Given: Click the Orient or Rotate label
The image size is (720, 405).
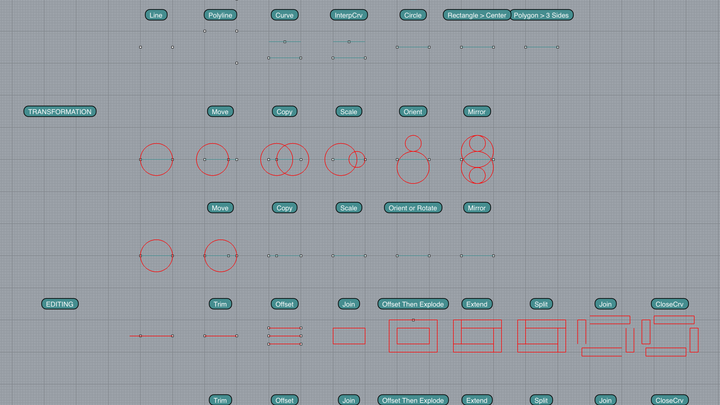Looking at the screenshot, I should pos(413,208).
